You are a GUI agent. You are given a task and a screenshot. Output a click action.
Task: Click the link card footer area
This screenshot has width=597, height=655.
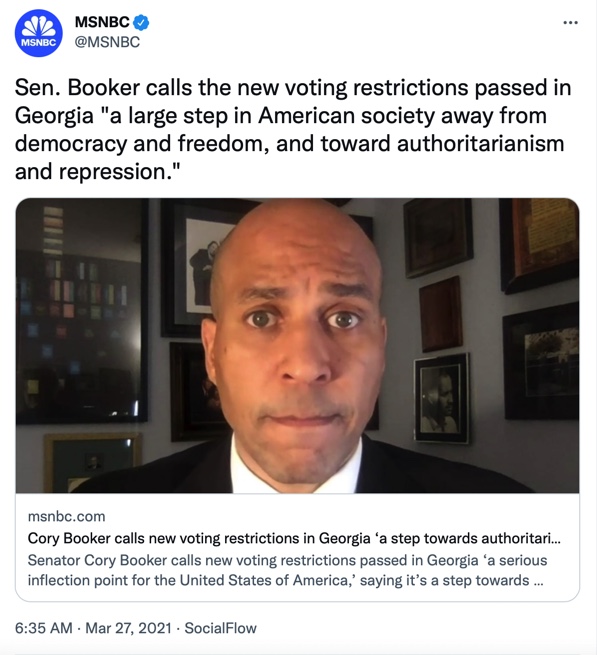pyautogui.click(x=297, y=547)
